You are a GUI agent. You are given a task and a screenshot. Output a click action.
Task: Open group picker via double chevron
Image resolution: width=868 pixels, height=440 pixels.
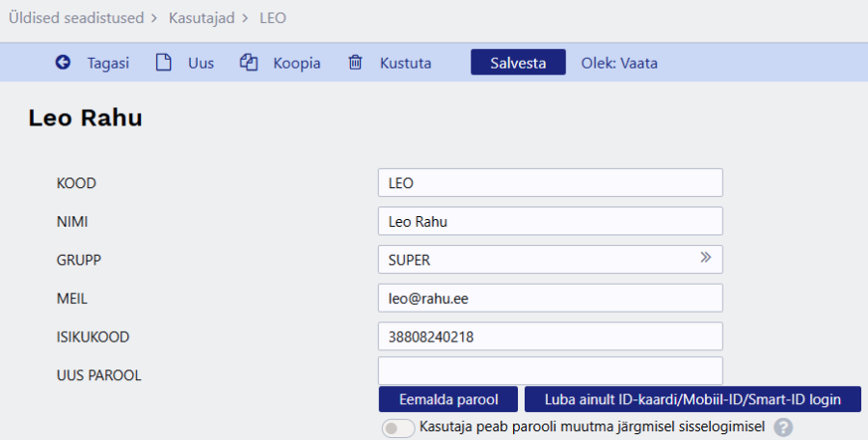point(705,259)
